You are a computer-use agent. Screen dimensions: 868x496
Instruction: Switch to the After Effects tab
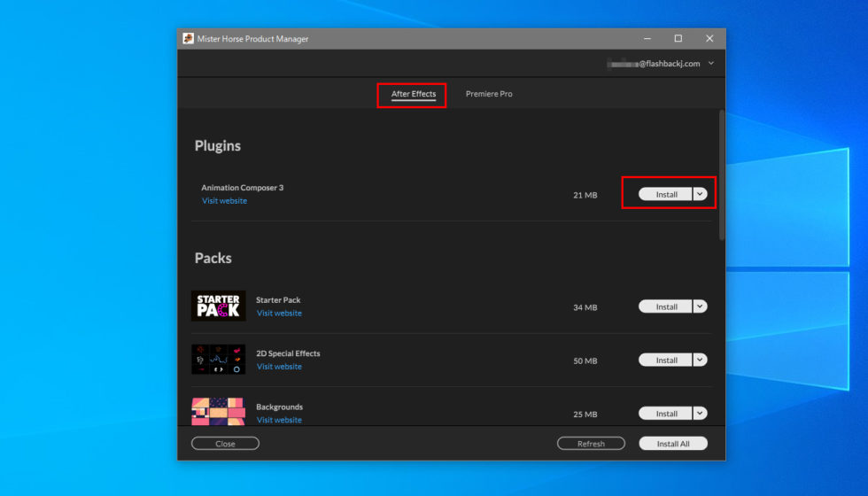point(414,94)
